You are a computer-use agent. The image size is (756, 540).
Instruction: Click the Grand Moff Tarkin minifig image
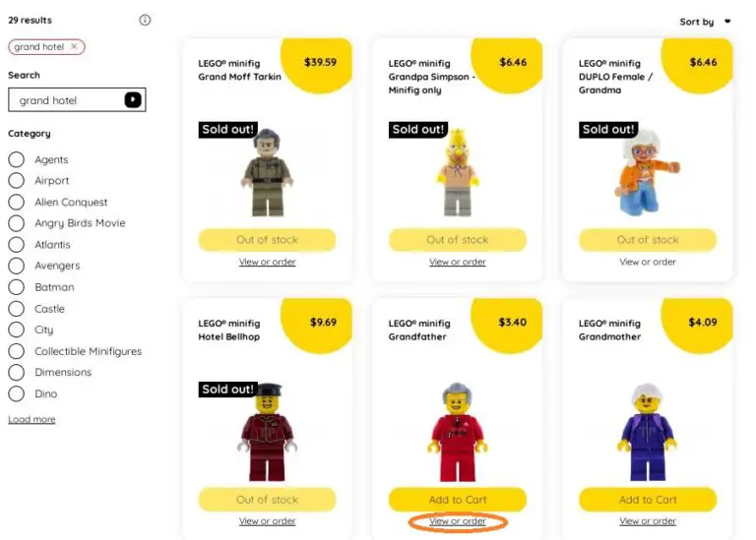(x=267, y=172)
